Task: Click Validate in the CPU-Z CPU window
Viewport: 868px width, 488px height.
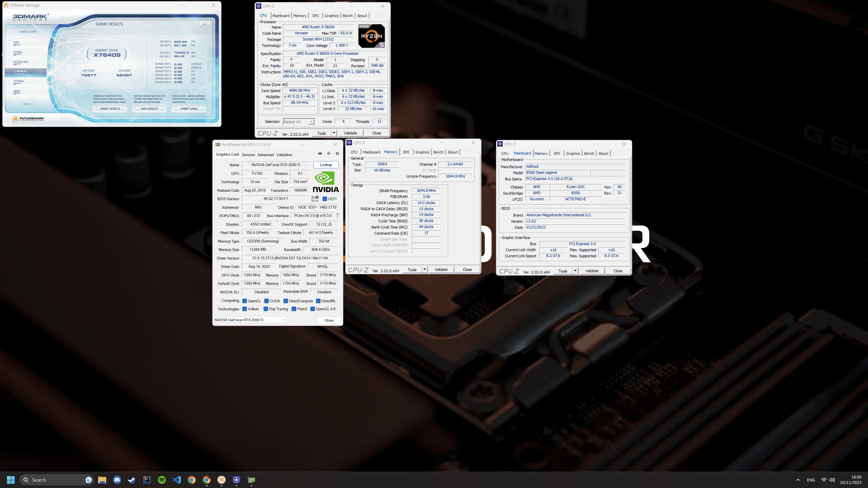Action: (350, 133)
